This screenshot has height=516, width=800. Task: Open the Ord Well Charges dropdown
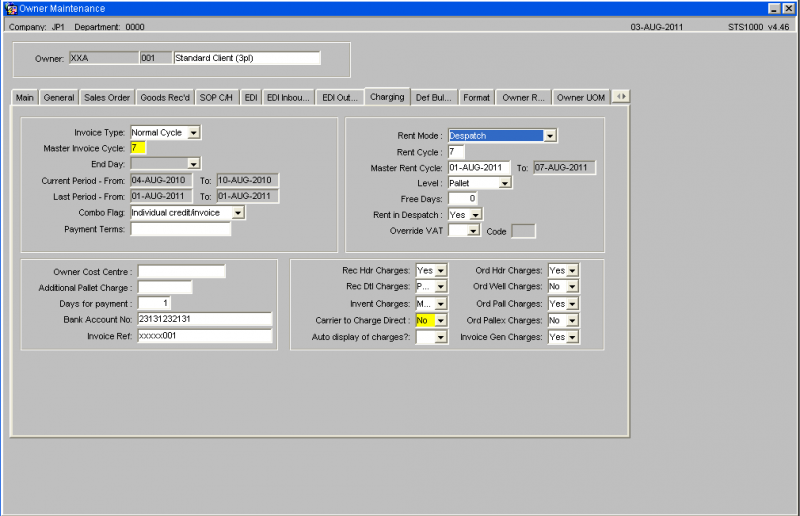pyautogui.click(x=572, y=286)
